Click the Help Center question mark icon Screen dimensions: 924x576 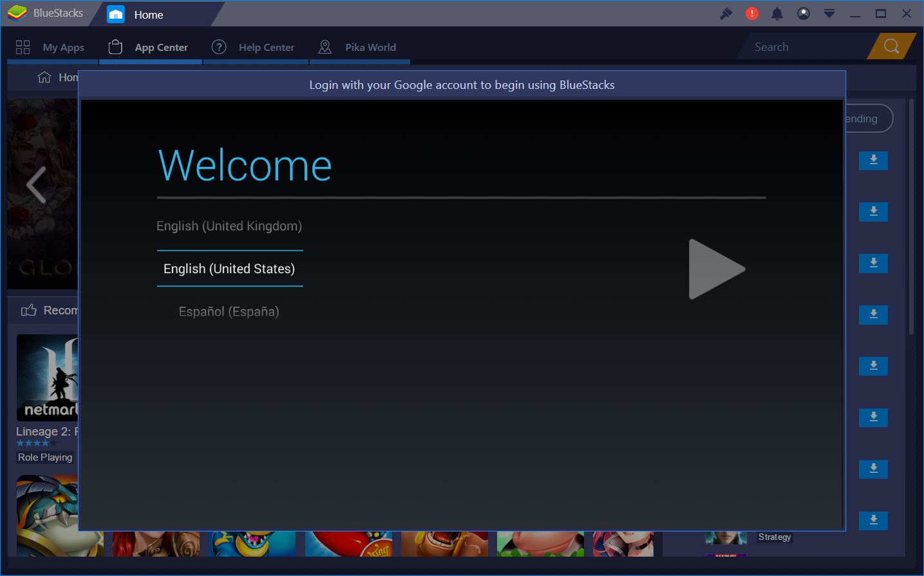click(219, 47)
